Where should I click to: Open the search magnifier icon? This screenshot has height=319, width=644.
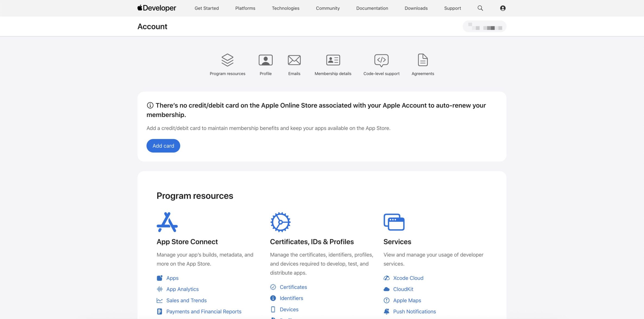(x=480, y=8)
